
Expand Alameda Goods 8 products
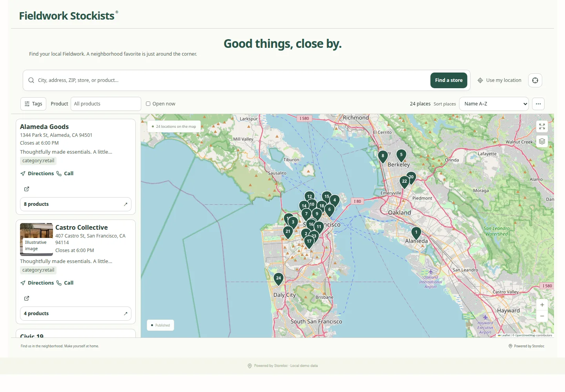pyautogui.click(x=76, y=204)
